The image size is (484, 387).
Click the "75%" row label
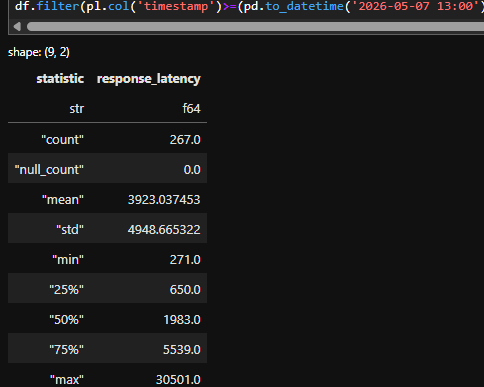pos(66,350)
